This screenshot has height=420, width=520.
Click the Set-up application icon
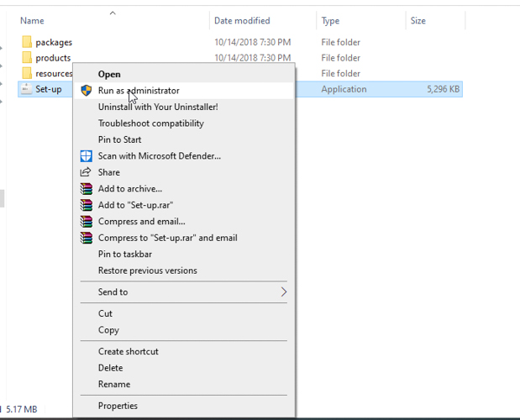tap(27, 89)
